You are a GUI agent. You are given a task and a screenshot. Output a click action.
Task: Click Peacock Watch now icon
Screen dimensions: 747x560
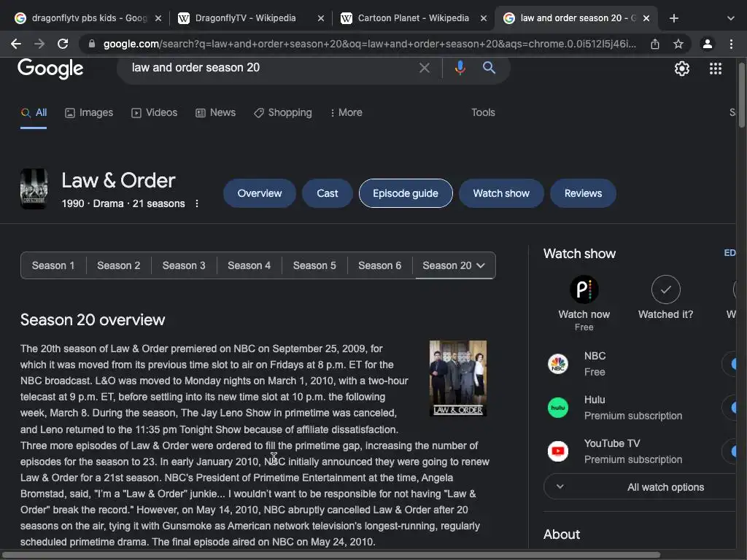click(584, 289)
